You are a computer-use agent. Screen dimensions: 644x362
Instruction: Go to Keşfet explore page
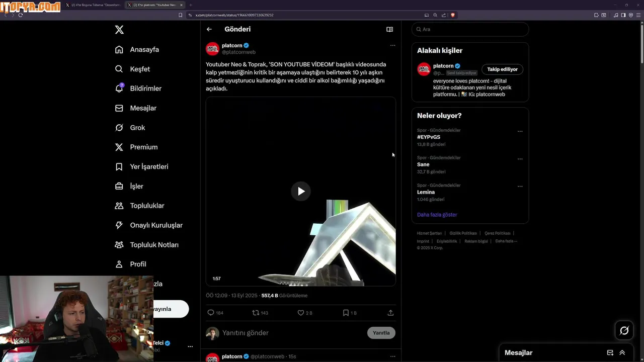tap(133, 69)
